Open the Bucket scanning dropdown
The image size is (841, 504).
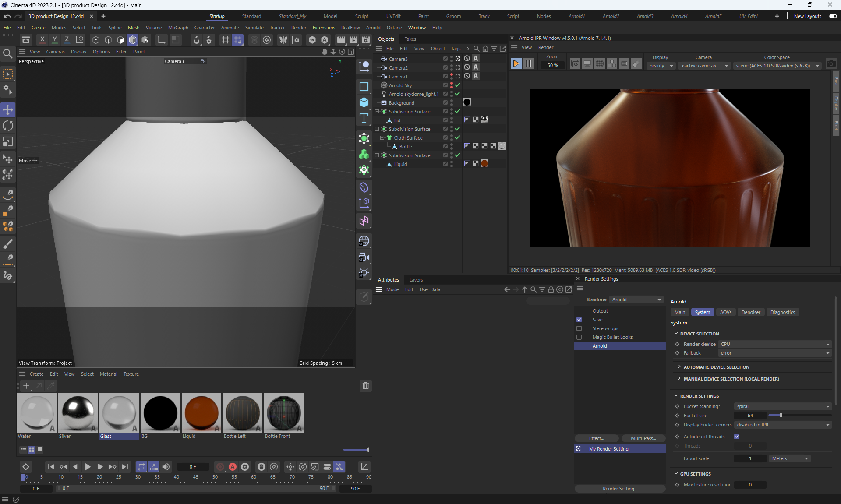(782, 406)
